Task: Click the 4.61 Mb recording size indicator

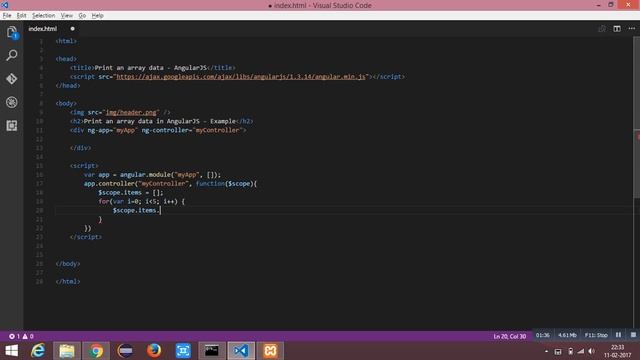Action: tap(567, 335)
